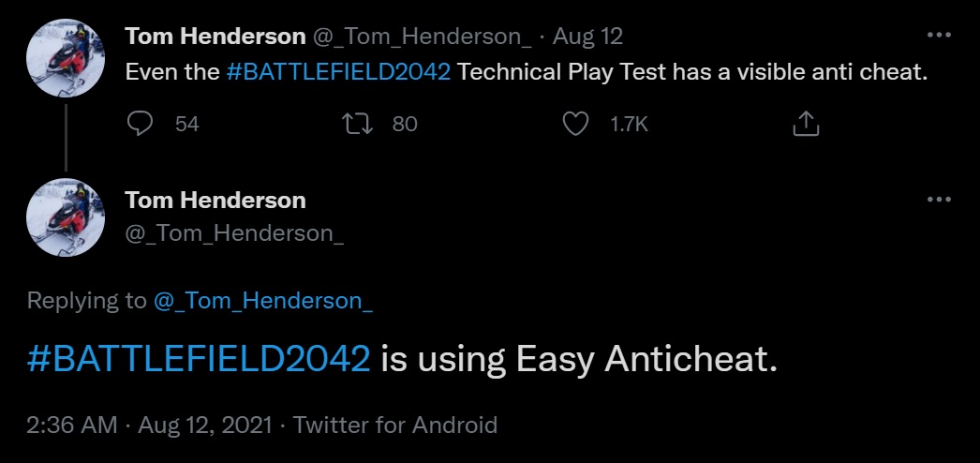Click the 54 replies count

tap(187, 124)
